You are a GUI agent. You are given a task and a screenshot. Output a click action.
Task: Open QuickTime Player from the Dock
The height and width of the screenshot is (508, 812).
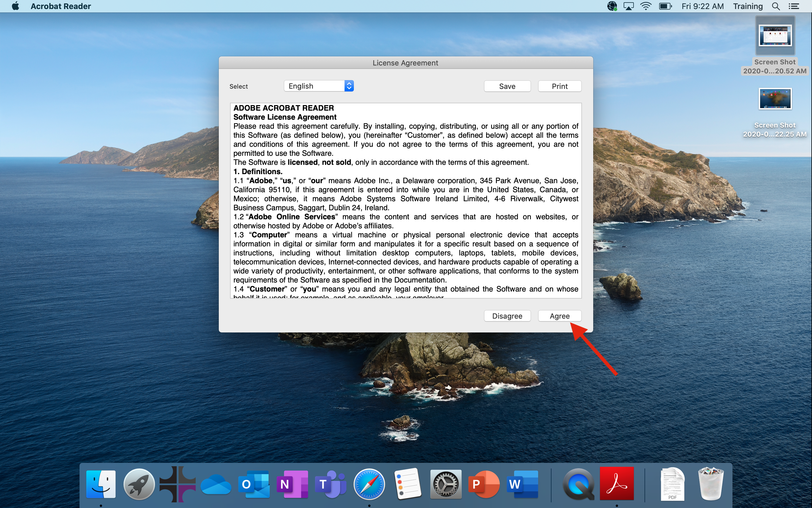click(x=579, y=484)
